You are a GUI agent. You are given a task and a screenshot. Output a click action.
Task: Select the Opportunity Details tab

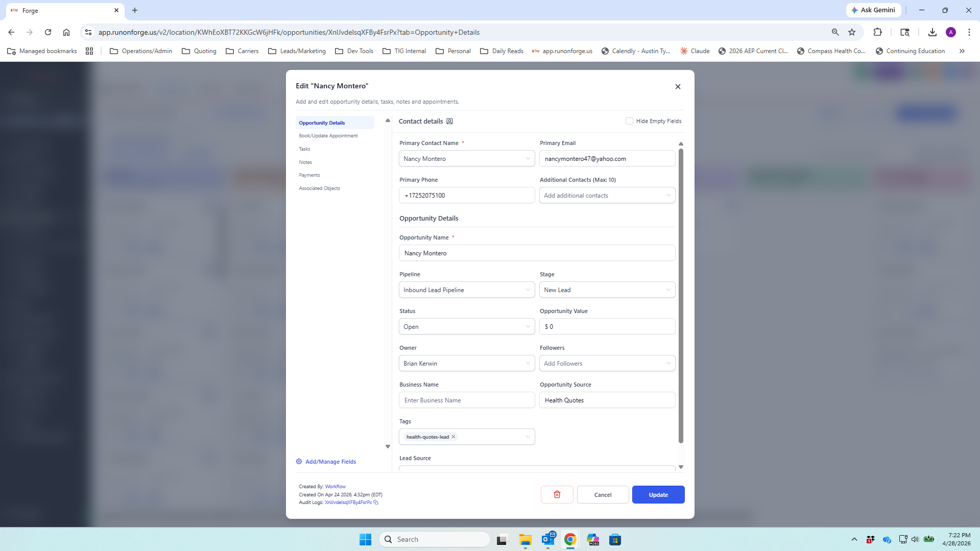pos(334,123)
